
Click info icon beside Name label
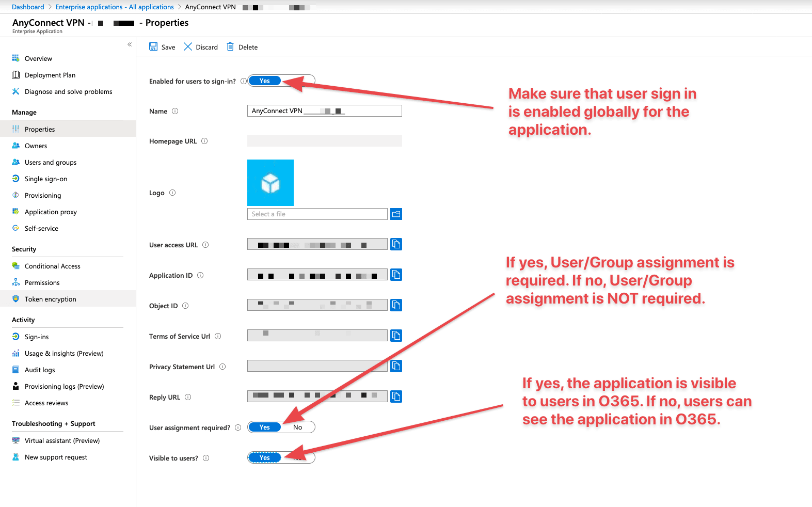point(175,111)
